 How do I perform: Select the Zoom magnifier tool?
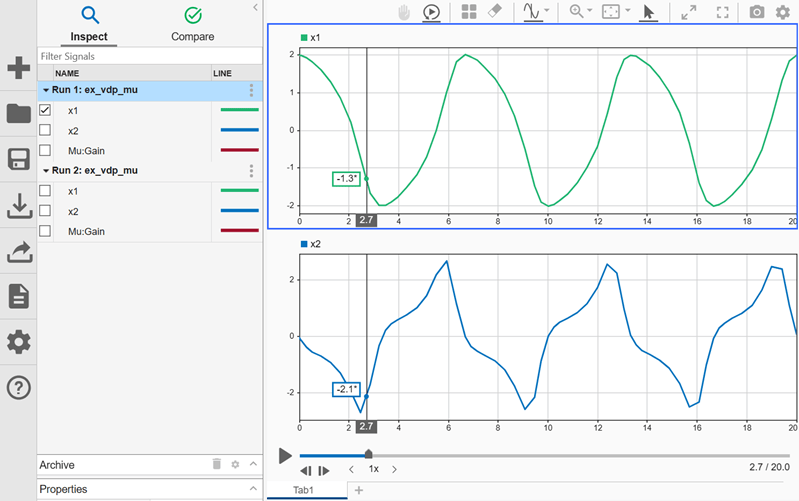coord(576,11)
